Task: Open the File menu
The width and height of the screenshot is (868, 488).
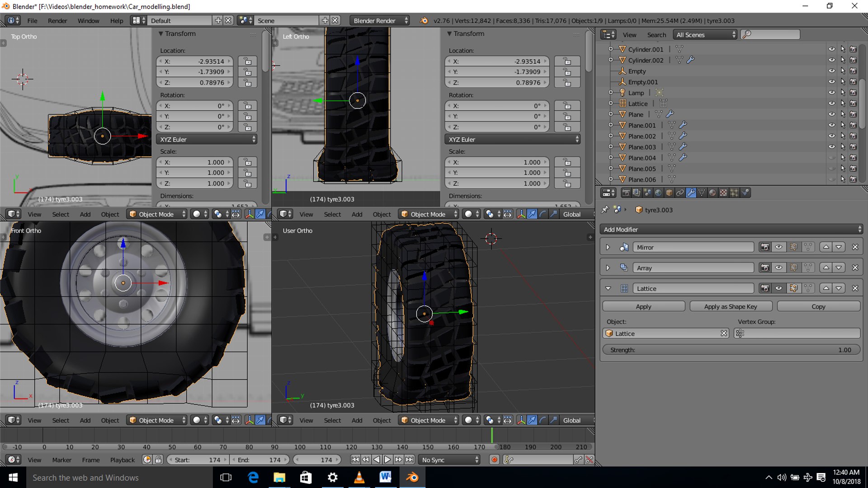Action: pyautogui.click(x=32, y=20)
